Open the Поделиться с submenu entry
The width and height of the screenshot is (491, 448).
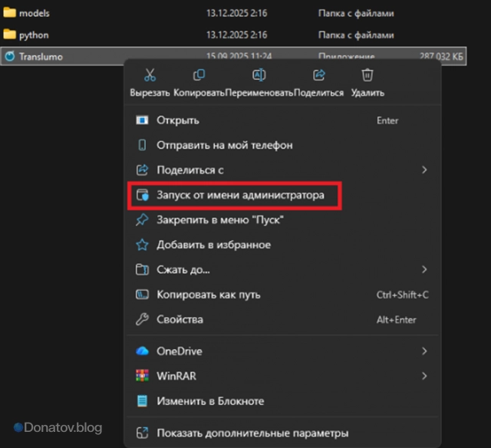(282, 170)
